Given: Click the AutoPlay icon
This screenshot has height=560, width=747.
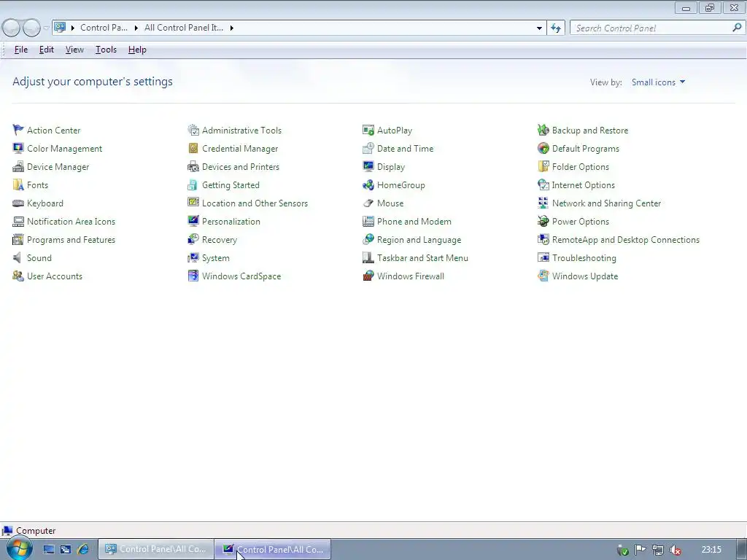Looking at the screenshot, I should point(368,130).
